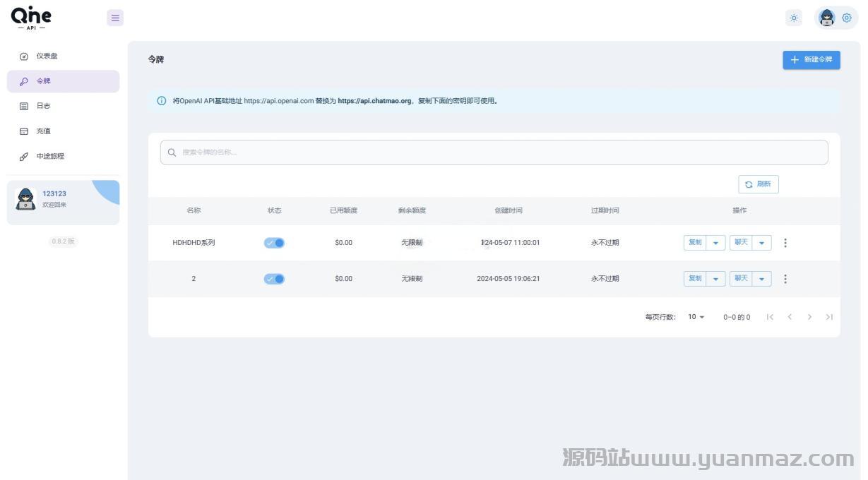The height and width of the screenshot is (480, 868).
Task: Click the 新建令牌 button
Action: click(x=811, y=60)
